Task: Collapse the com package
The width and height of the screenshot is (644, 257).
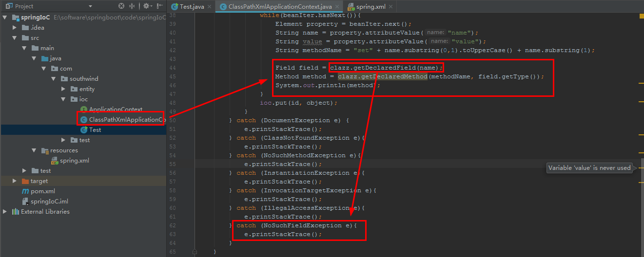Action: [x=44, y=69]
